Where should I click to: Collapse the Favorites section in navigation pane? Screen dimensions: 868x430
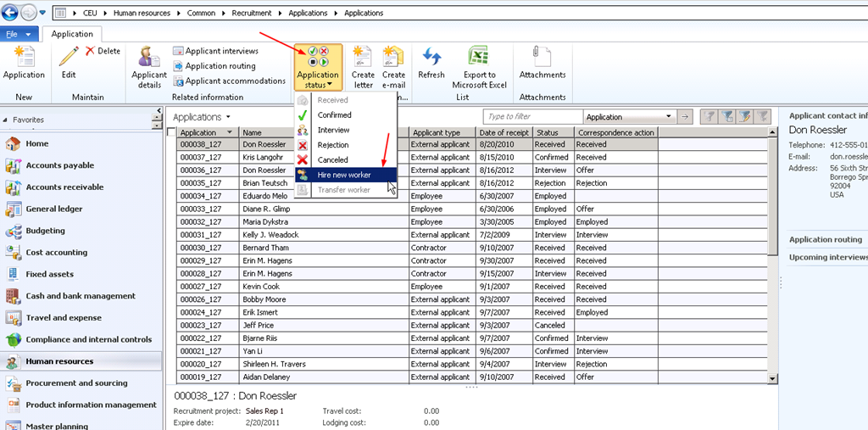click(x=6, y=120)
